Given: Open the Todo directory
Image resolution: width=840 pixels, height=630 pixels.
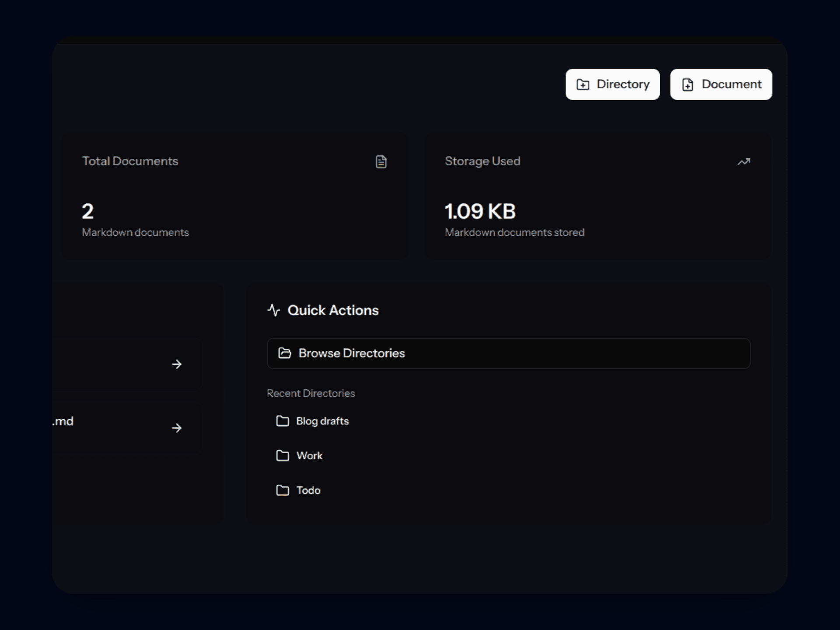Looking at the screenshot, I should click(308, 490).
